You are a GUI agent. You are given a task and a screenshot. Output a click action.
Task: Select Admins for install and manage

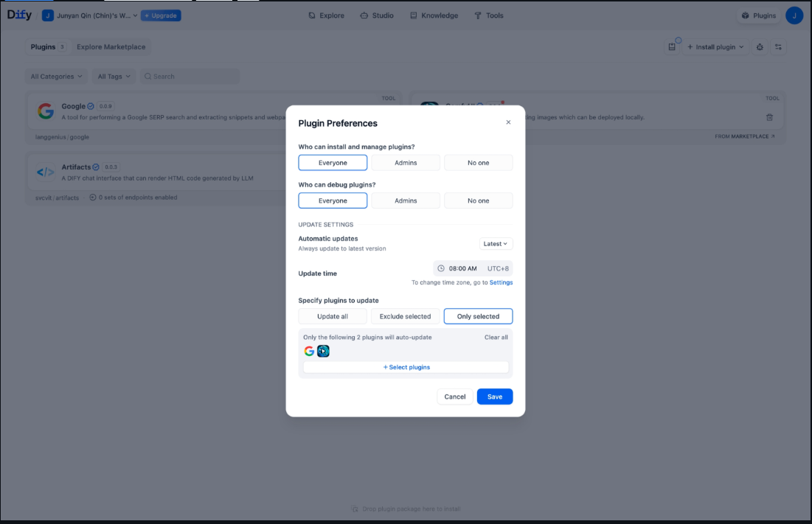tap(406, 162)
